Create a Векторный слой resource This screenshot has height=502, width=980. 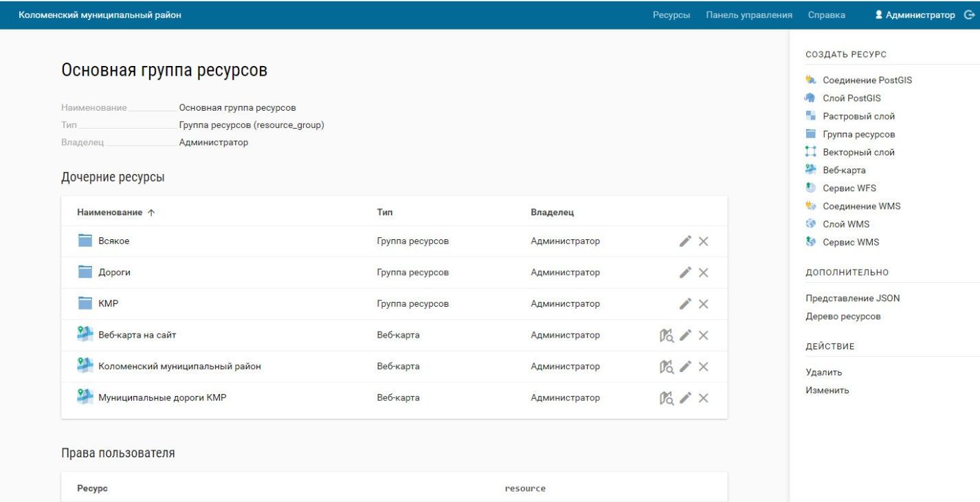[x=858, y=153]
